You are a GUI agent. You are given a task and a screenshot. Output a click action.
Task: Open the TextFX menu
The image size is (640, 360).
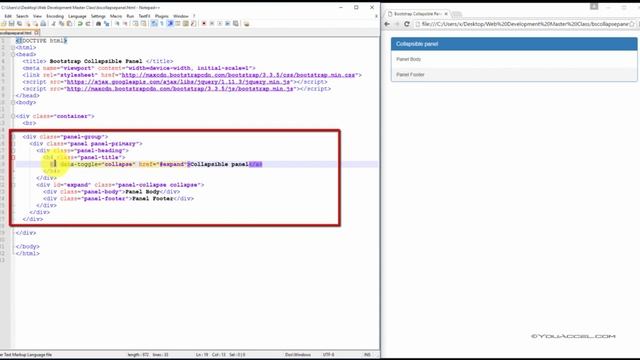pyautogui.click(x=144, y=16)
